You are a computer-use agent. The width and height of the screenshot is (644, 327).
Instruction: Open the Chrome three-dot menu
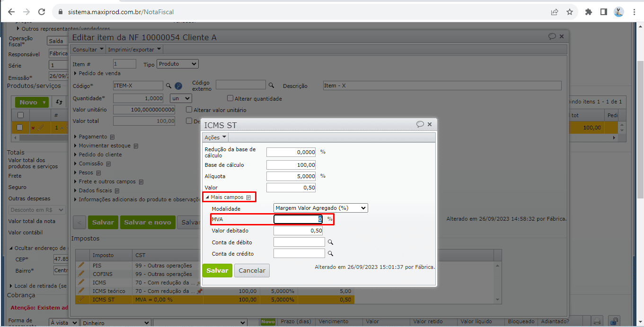pos(635,12)
